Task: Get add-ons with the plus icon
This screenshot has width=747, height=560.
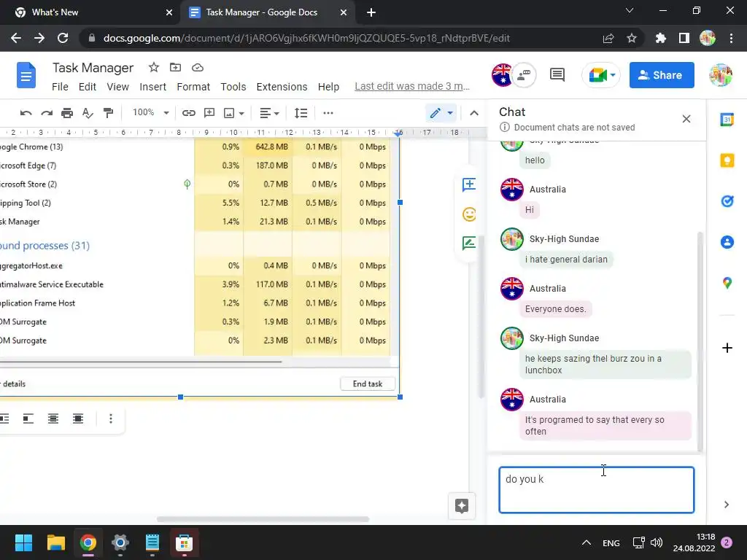Action: point(727,348)
